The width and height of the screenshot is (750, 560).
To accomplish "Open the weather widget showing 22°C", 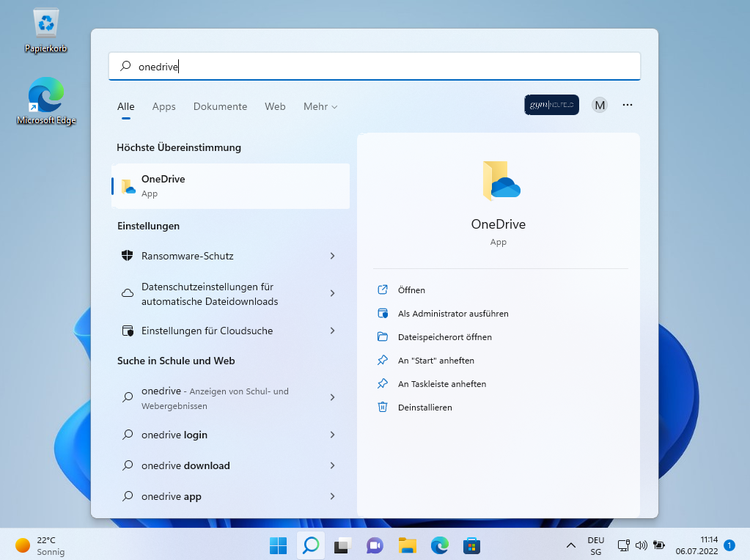I will click(x=41, y=545).
